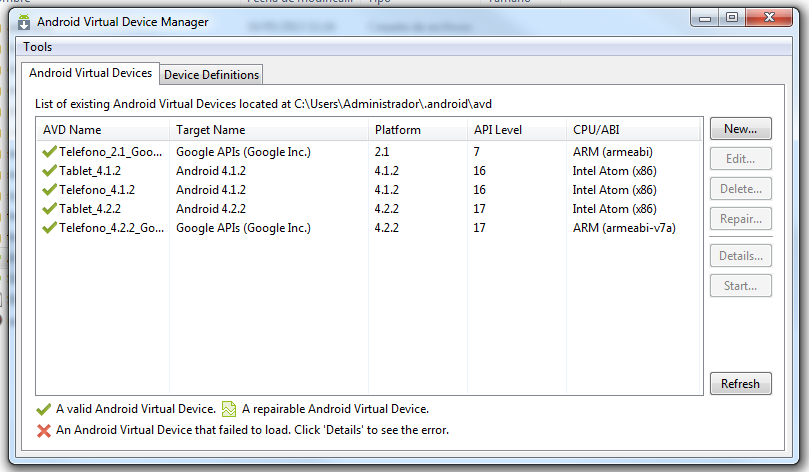Sort by the CPU/ABI column header
Screen dimensions: 809x472
click(634, 129)
